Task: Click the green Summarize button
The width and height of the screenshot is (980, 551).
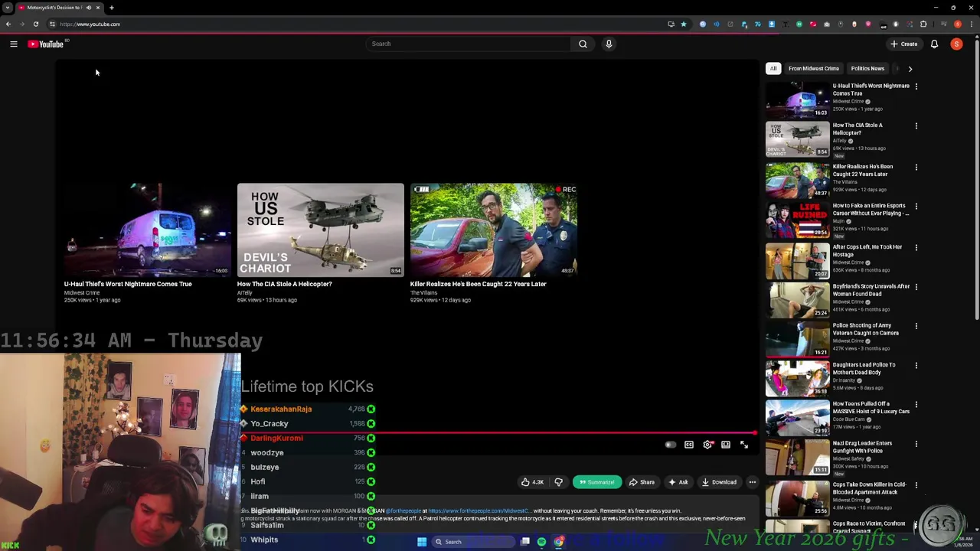Action: tap(596, 482)
